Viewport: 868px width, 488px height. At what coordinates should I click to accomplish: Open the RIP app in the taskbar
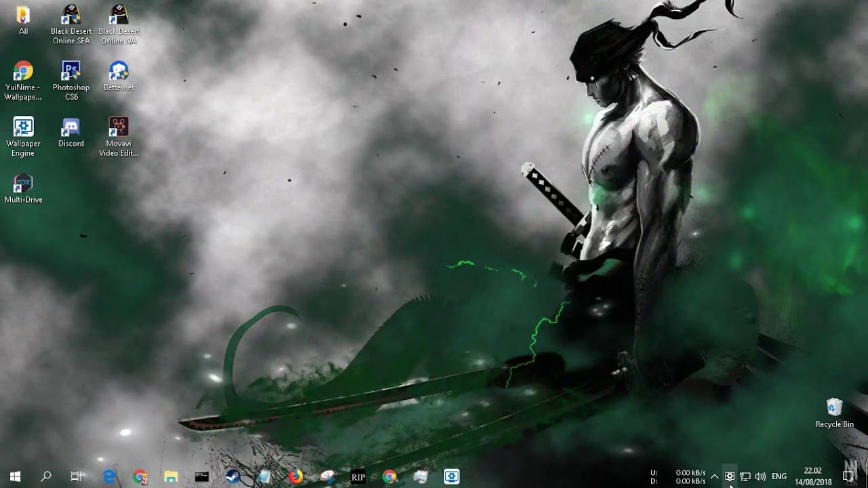pos(358,476)
